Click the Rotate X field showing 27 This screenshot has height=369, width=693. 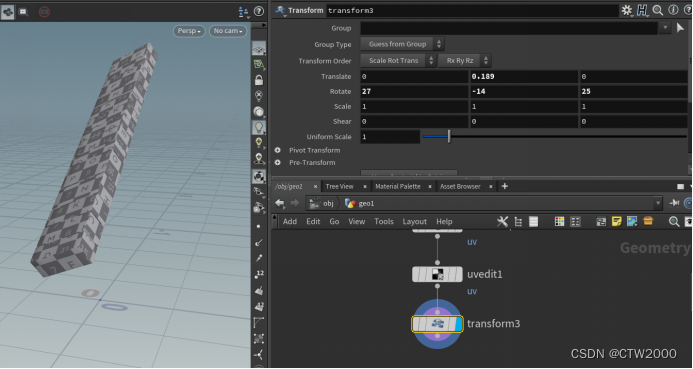tap(414, 91)
